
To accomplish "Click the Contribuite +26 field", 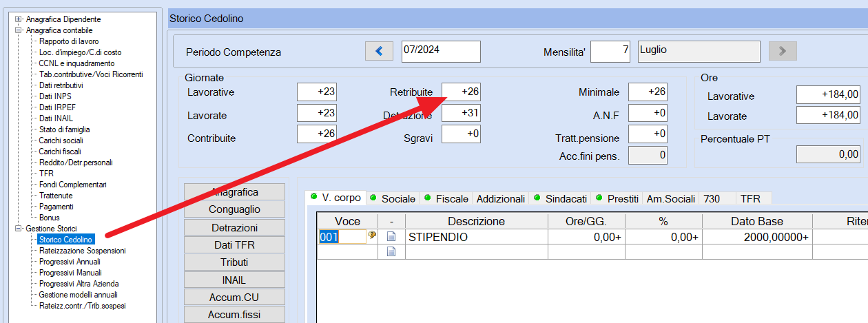I will (x=316, y=134).
